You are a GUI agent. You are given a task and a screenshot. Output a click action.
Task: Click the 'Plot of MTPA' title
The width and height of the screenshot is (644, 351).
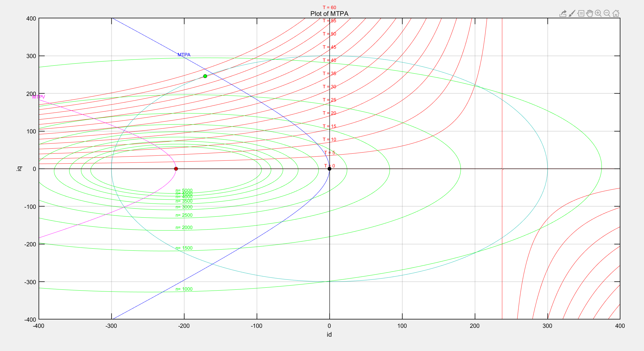[329, 14]
